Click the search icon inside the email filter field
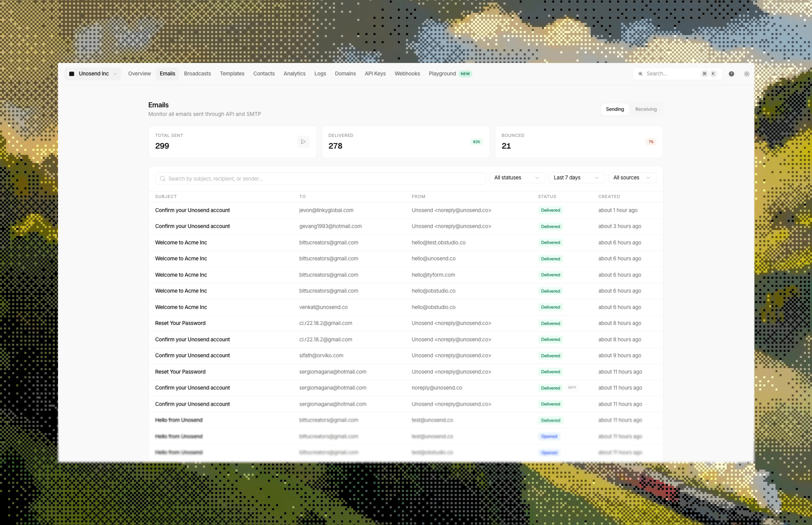The height and width of the screenshot is (525, 812). click(x=163, y=178)
